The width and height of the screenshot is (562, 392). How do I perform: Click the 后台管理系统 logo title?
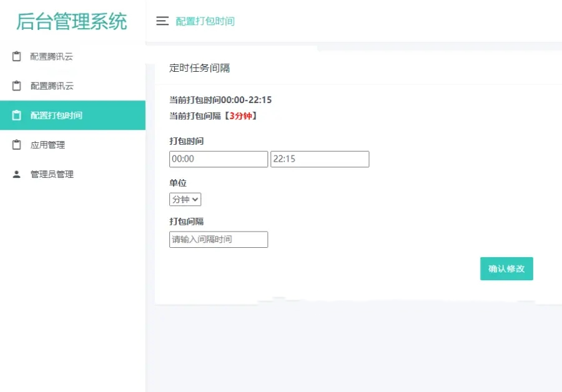[x=72, y=21]
